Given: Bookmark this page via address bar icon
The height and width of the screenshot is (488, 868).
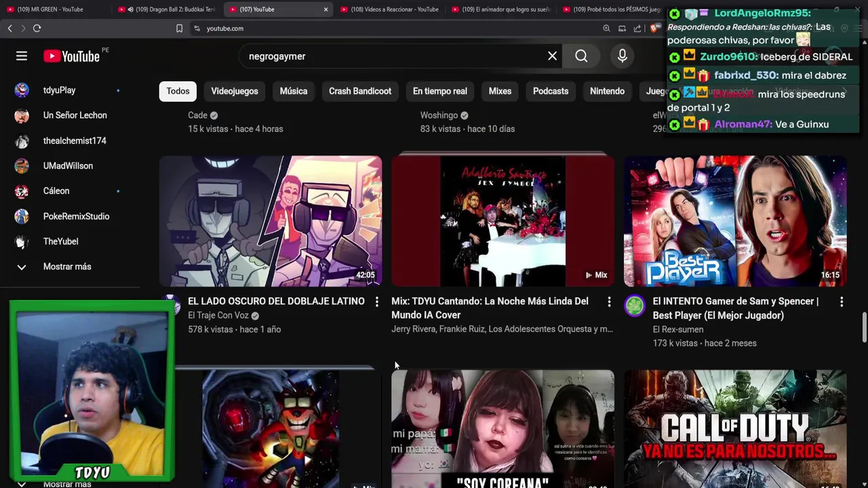Looking at the screenshot, I should tap(179, 28).
